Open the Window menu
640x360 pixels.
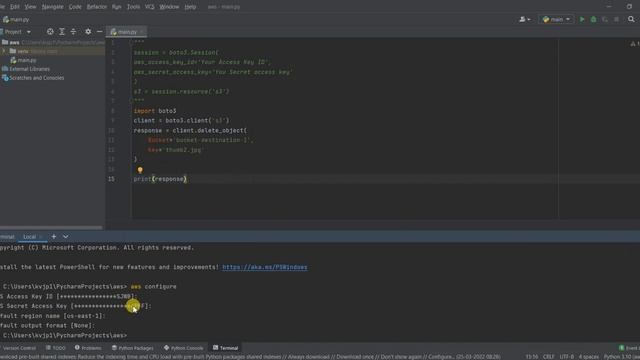pyautogui.click(x=169, y=7)
